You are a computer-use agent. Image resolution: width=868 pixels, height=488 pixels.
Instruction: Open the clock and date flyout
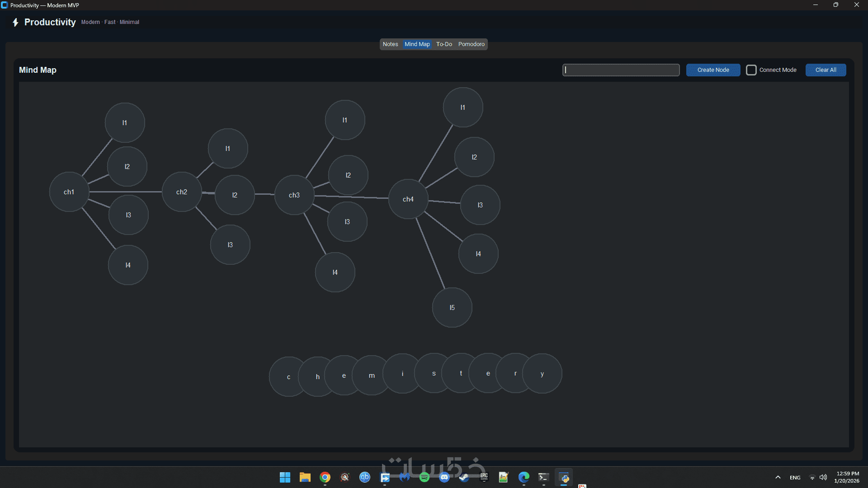click(847, 477)
